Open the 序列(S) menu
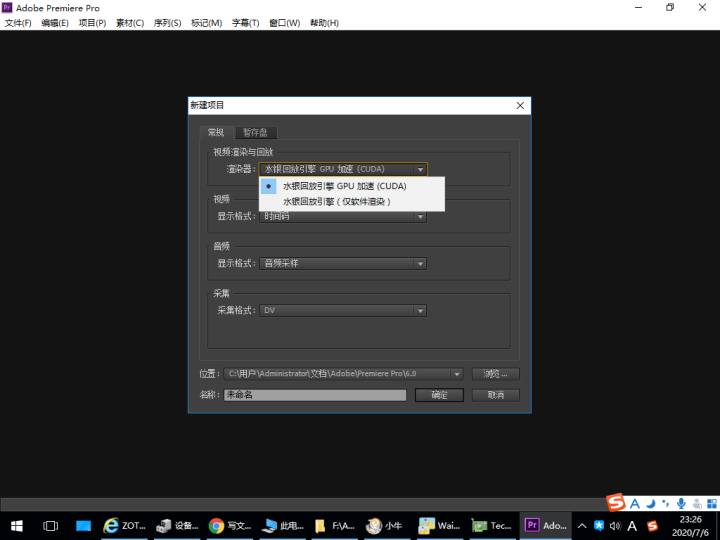The width and height of the screenshot is (720, 540). (x=167, y=23)
